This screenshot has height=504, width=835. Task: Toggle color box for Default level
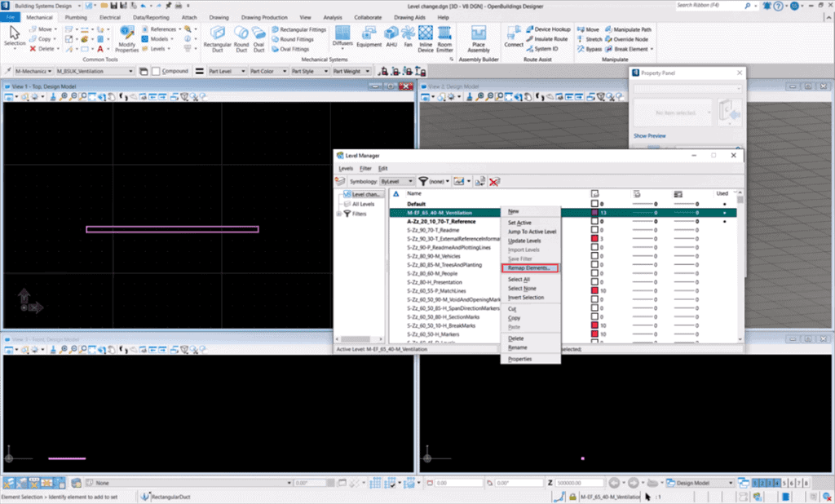pyautogui.click(x=595, y=204)
